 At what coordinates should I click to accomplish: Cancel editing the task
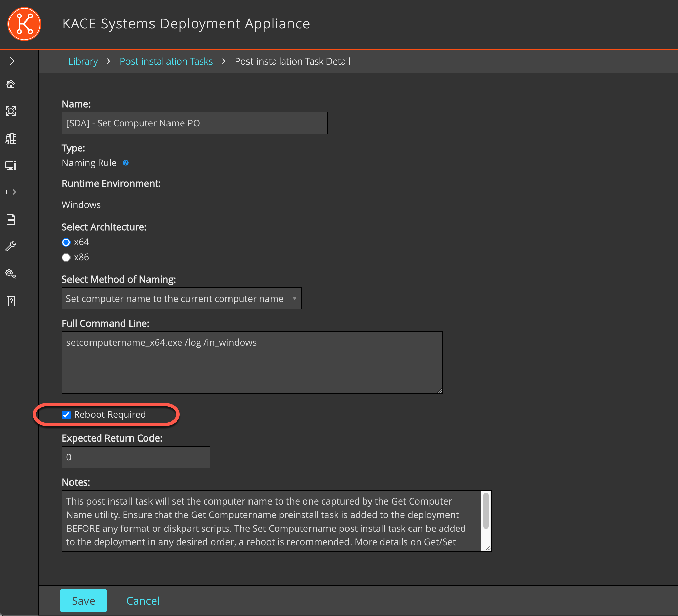coord(143,600)
